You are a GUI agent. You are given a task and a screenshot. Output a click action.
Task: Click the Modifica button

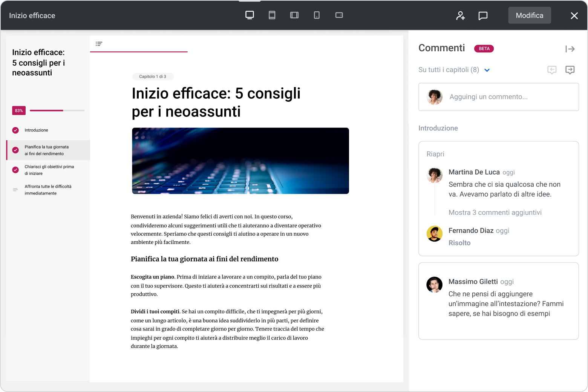[x=529, y=15]
